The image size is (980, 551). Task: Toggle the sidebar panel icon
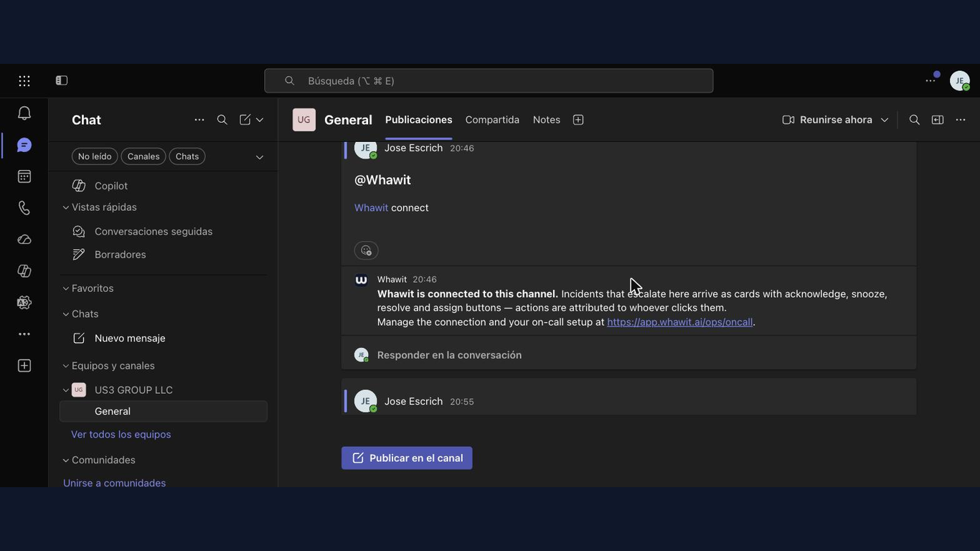coord(62,81)
